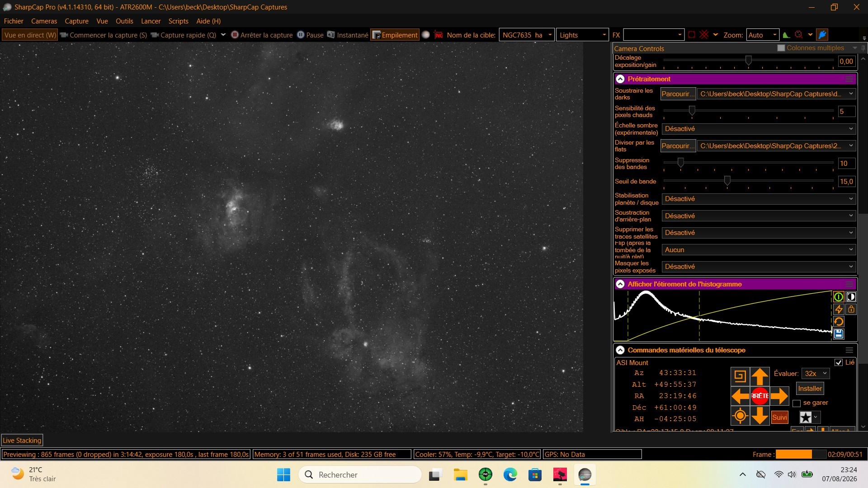Click the histogram auto-stretch lightning icon
This screenshot has height=488, width=868.
839,310
